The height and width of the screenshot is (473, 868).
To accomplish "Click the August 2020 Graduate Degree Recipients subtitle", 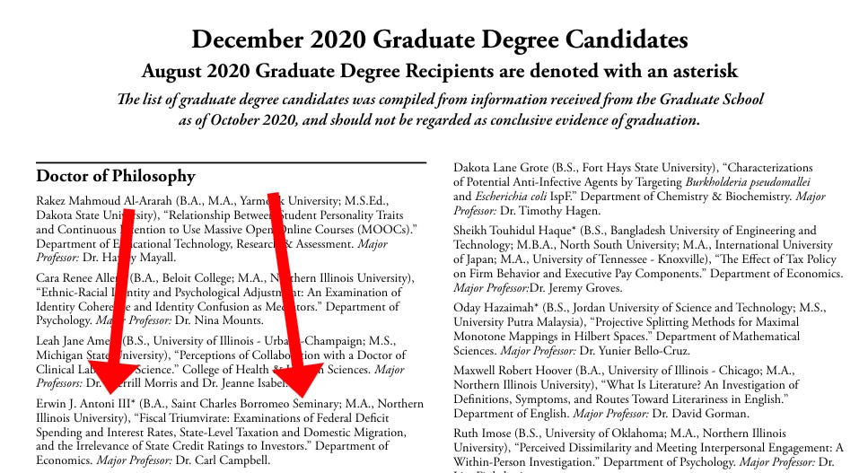I will click(440, 72).
